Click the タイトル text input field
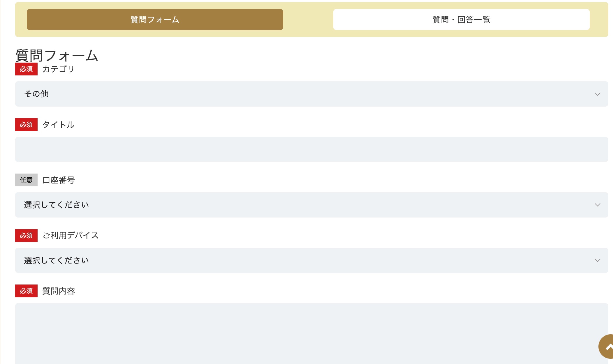613x364 pixels. click(x=311, y=149)
